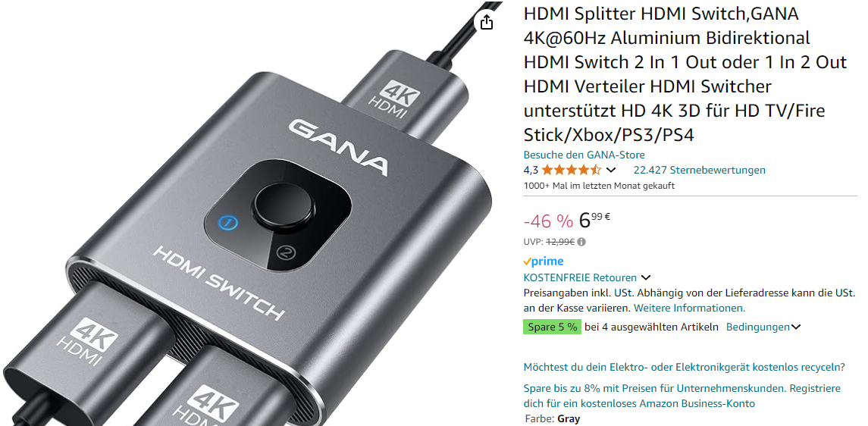Expand the Bedingungen chevron
868x426 pixels.
coord(795,327)
